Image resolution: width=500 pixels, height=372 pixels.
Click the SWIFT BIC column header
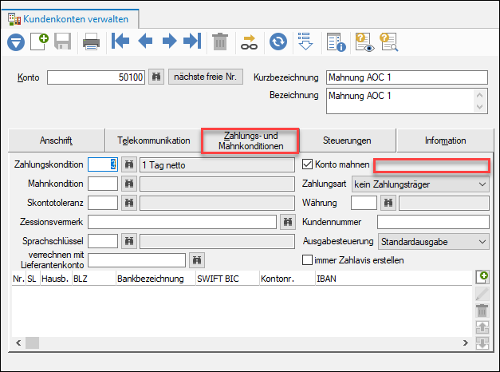point(227,279)
